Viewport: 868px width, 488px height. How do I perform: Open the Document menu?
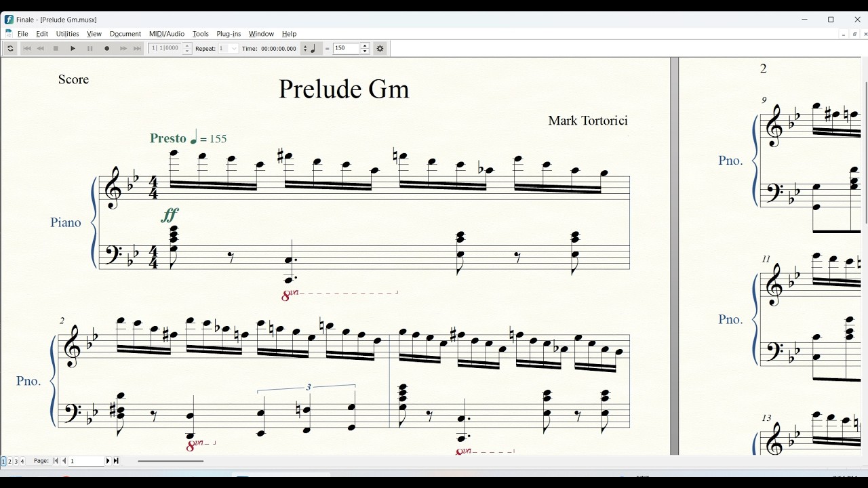click(x=125, y=34)
